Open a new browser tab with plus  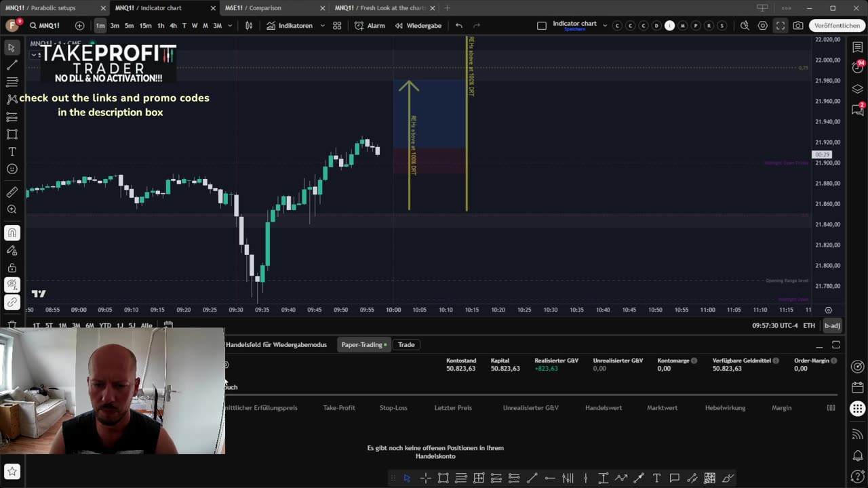coord(447,8)
